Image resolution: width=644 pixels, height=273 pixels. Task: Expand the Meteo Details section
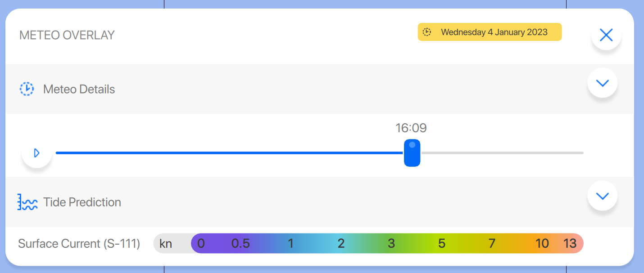click(602, 83)
